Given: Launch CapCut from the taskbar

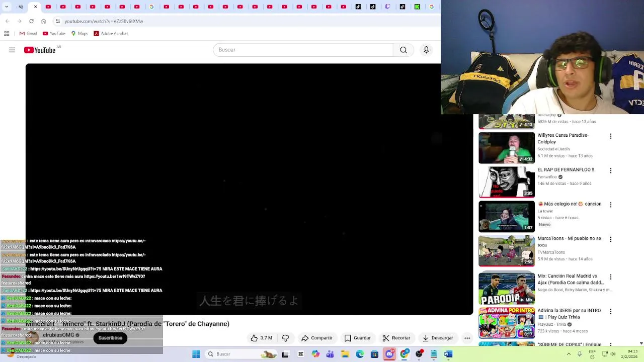Looking at the screenshot, I should 301,354.
